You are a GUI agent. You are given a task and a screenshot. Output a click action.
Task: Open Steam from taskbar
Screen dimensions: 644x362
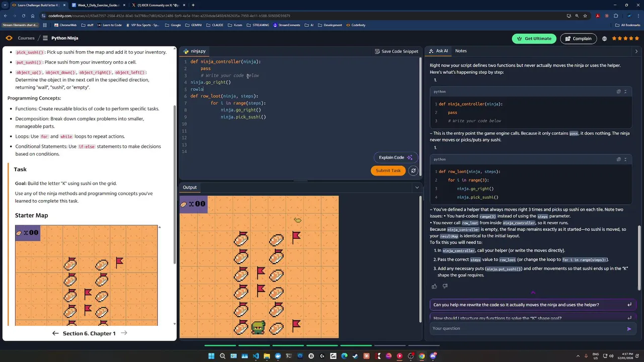355,356
